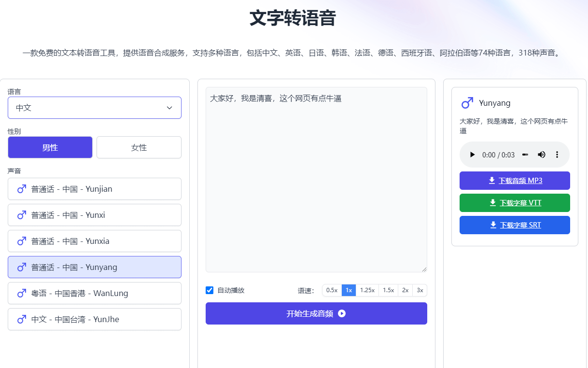Click the download icon on 下载音频 MP3 button
Image resolution: width=588 pixels, height=368 pixels.
(x=492, y=180)
